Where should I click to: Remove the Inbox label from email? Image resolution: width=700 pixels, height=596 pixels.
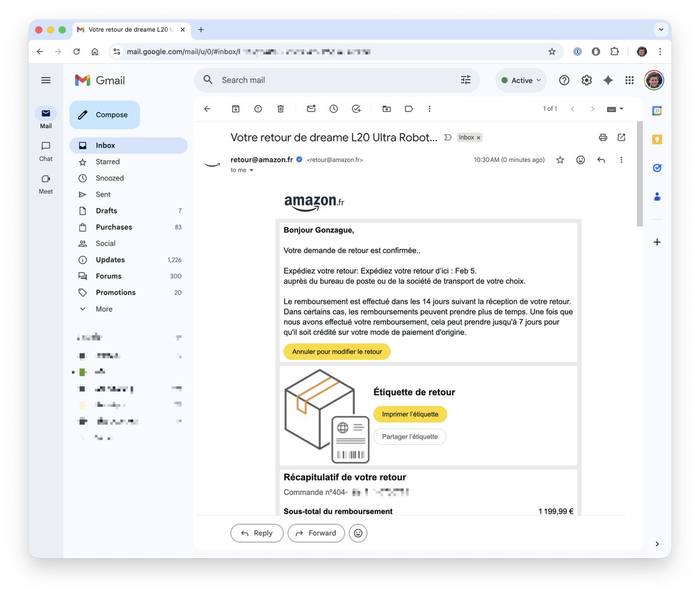pyautogui.click(x=478, y=138)
